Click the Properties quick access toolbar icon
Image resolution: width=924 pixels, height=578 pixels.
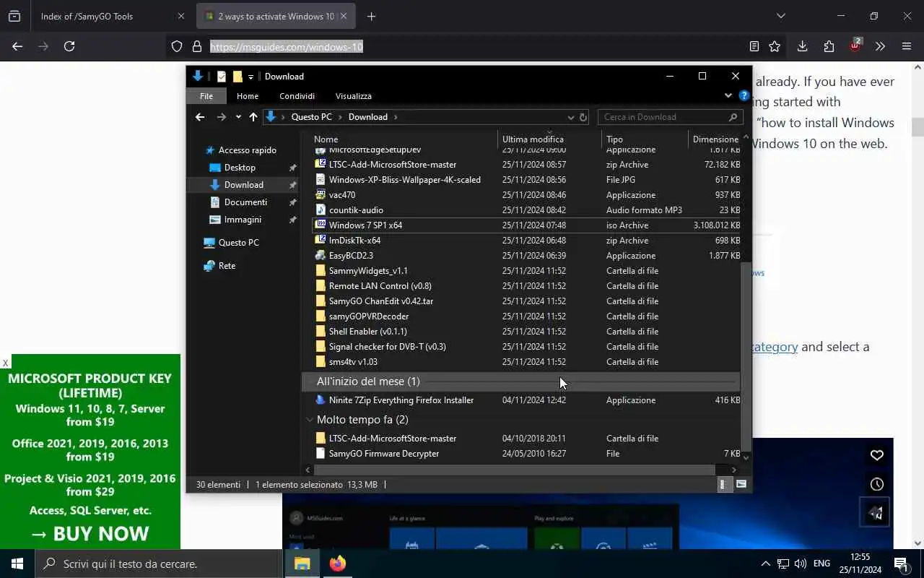click(x=222, y=77)
